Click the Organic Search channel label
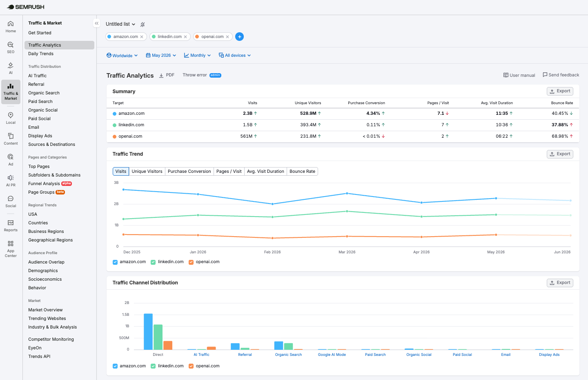Viewport: 588px width, 380px height. pyautogui.click(x=288, y=355)
